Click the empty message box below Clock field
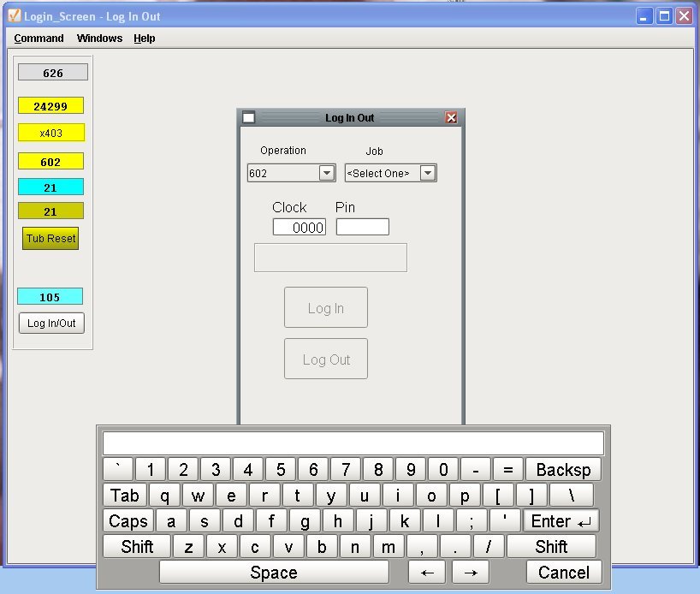This screenshot has height=594, width=700. point(330,258)
